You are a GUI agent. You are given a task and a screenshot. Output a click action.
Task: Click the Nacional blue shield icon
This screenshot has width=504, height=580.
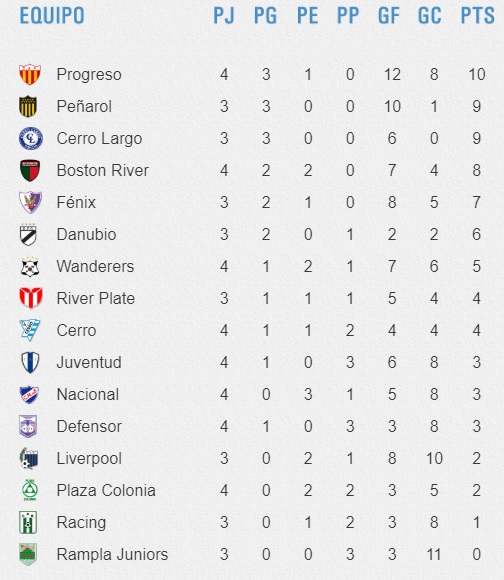29,394
